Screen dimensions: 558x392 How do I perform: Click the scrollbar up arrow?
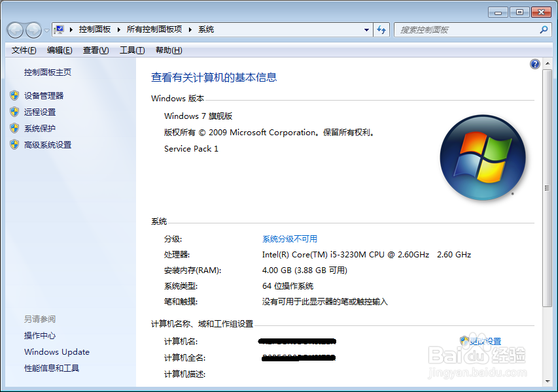(548, 63)
